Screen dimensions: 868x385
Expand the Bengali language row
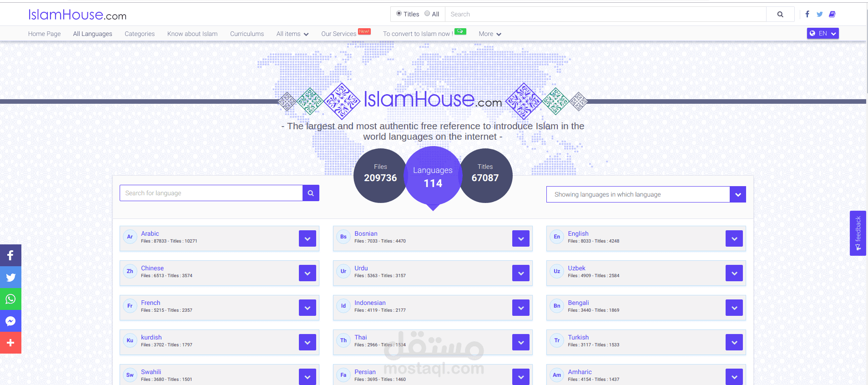734,308
